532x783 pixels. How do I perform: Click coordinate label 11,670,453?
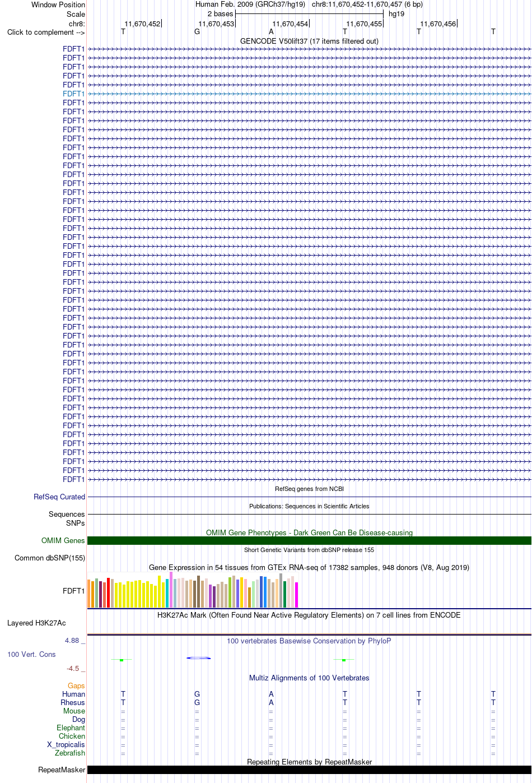coord(216,24)
